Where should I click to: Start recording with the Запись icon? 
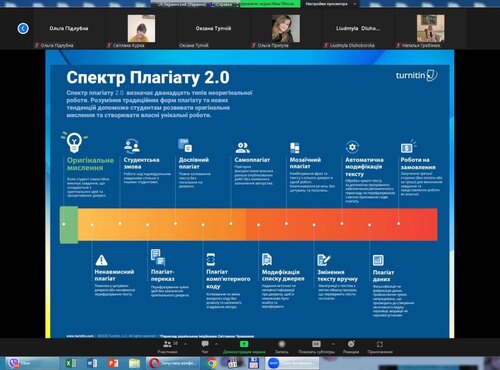pyautogui.click(x=282, y=344)
